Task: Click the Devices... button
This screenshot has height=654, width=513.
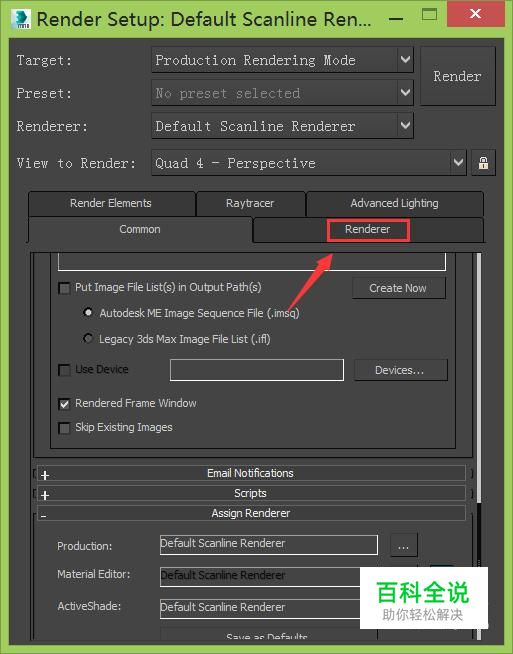Action: pos(400,370)
